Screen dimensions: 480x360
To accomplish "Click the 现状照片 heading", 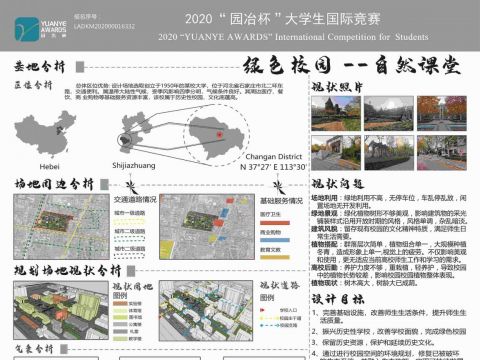I will pos(337,87).
